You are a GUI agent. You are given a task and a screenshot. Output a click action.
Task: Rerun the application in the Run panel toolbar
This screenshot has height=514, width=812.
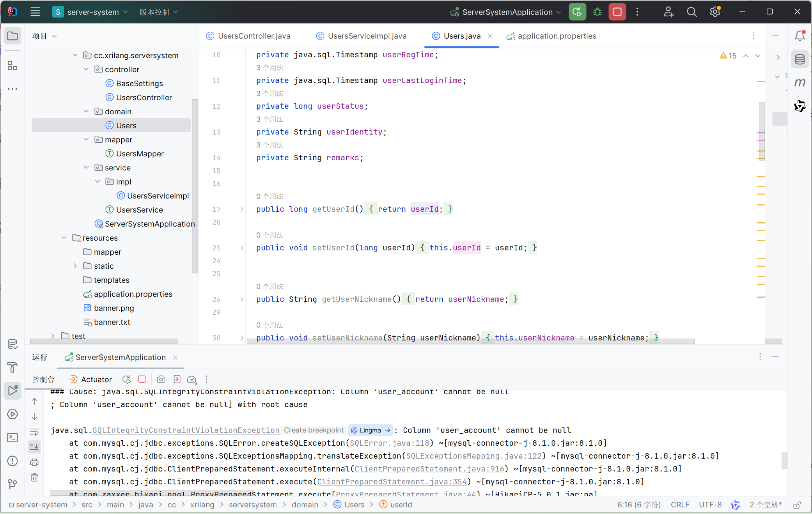click(126, 379)
